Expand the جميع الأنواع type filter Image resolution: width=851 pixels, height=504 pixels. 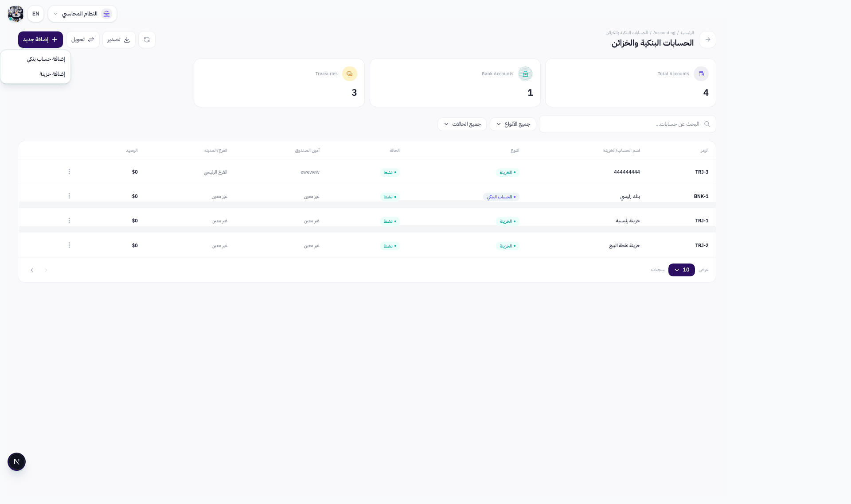pos(513,124)
